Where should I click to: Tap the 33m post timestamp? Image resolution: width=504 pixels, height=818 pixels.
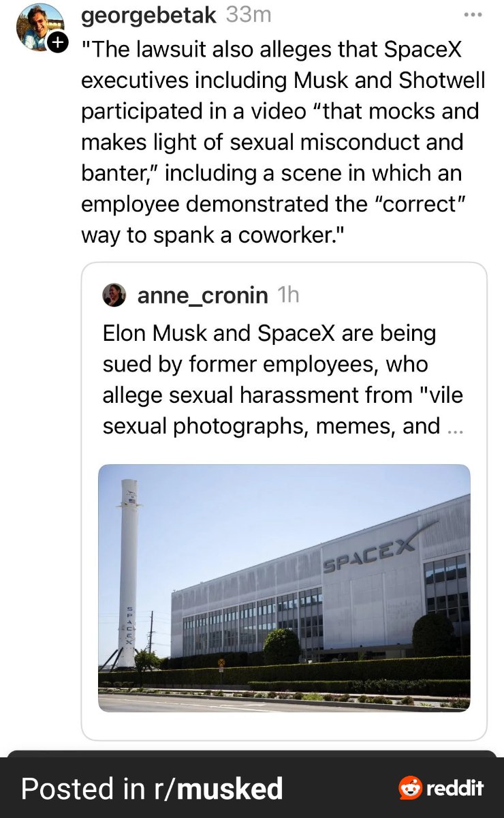click(249, 15)
